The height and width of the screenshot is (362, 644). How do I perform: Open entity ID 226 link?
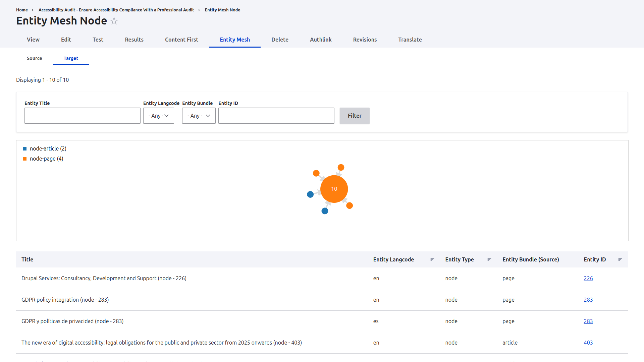588,278
